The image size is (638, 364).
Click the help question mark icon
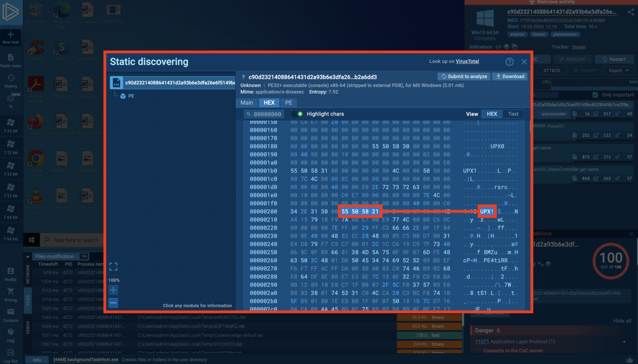pyautogui.click(x=509, y=62)
